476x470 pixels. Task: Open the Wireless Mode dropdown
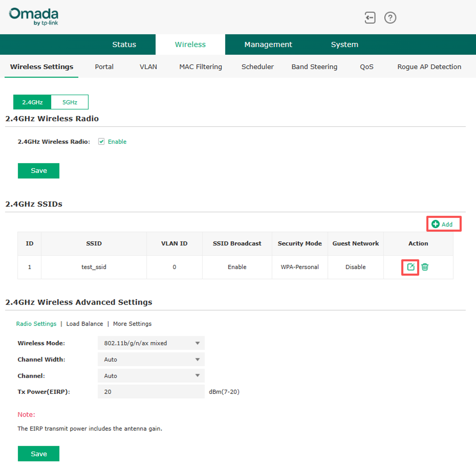click(151, 343)
